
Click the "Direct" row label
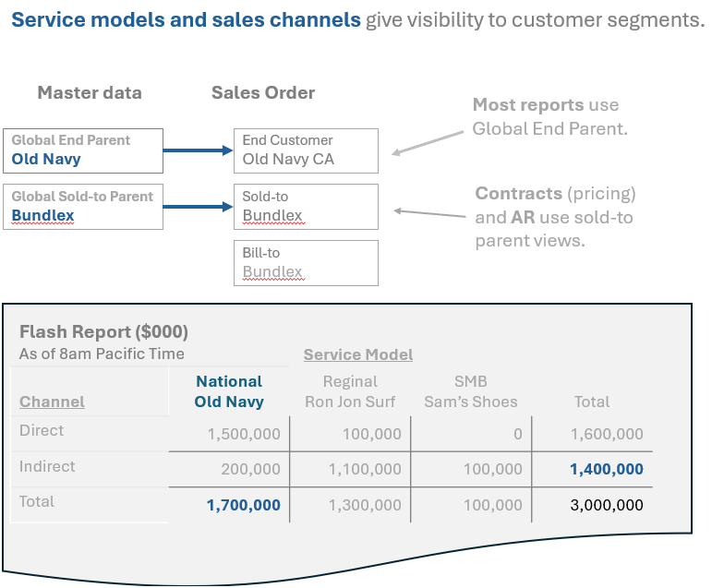tap(42, 430)
